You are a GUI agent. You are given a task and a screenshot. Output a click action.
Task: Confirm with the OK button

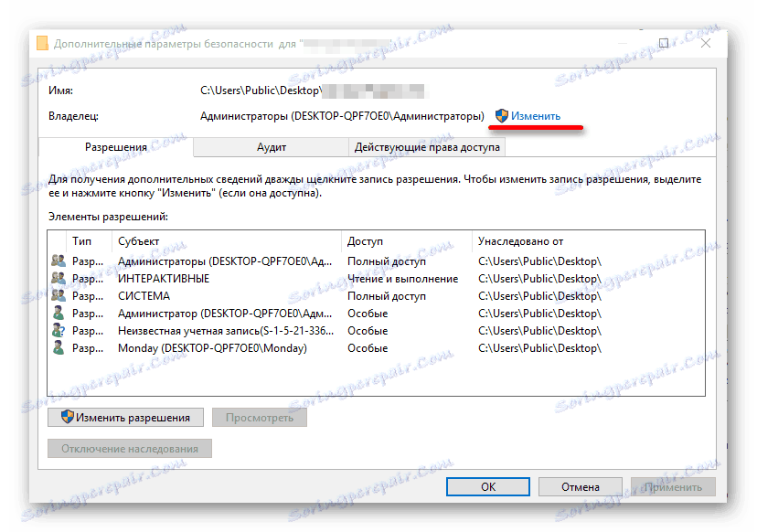pos(487,486)
